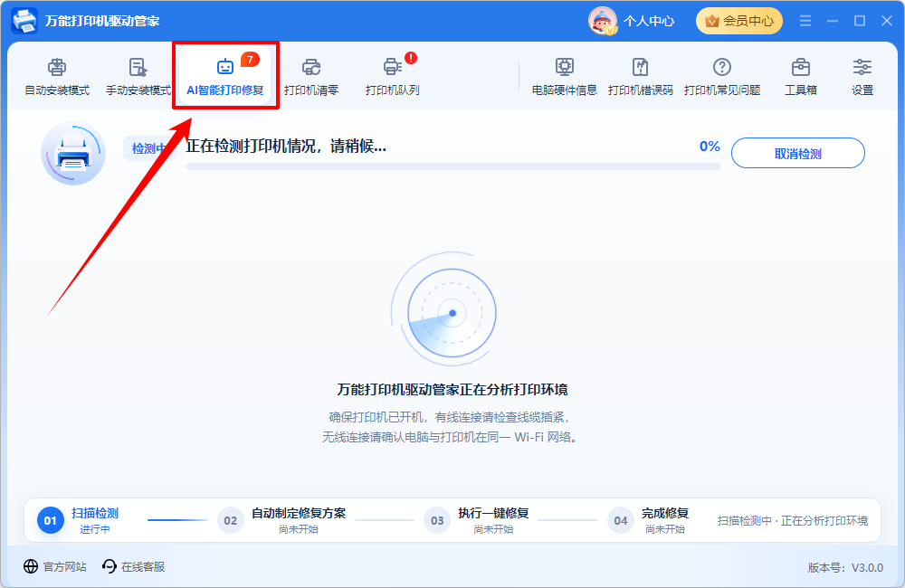Click step 03 执行一键修复
The width and height of the screenshot is (905, 588).
point(477,520)
